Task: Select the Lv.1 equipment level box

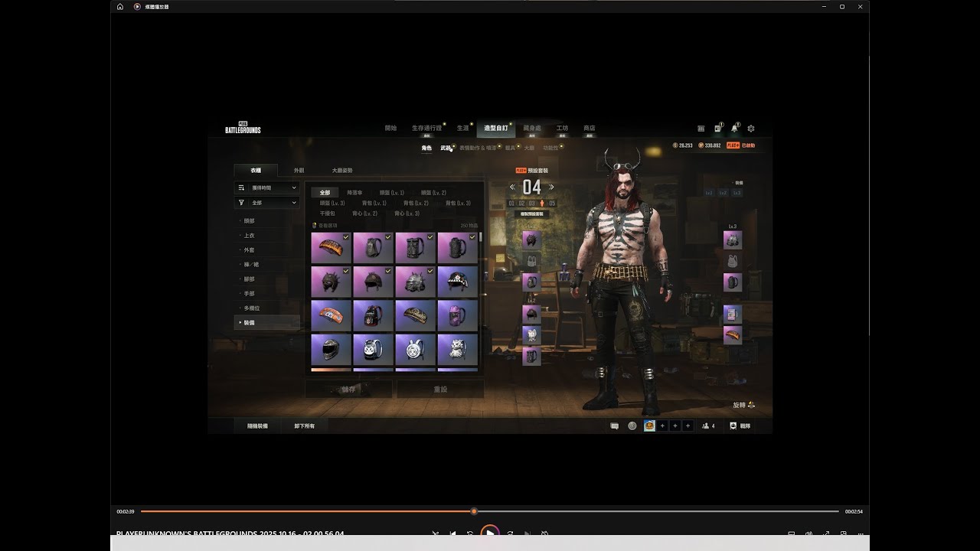Action: point(709,193)
